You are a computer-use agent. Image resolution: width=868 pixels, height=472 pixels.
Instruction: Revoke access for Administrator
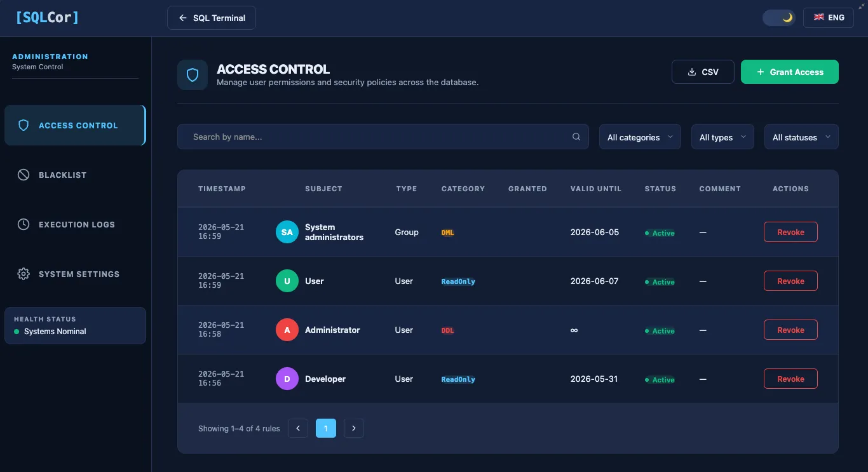coord(790,330)
